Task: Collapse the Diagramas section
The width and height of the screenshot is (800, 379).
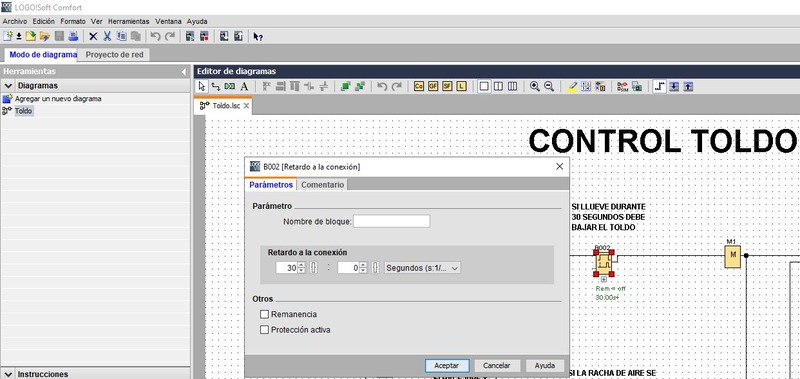Action: [9, 86]
